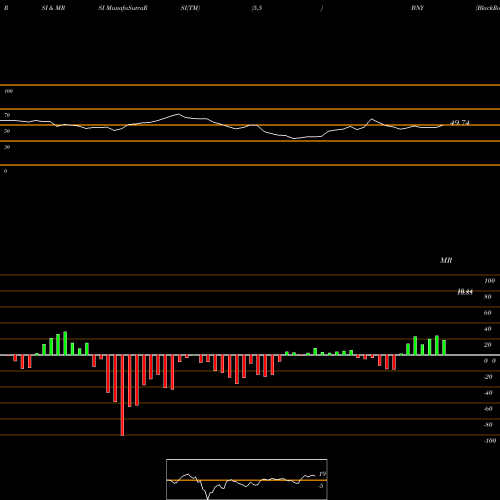Click the '30' level label on RSI axis
The image size is (500, 500).
point(7,147)
